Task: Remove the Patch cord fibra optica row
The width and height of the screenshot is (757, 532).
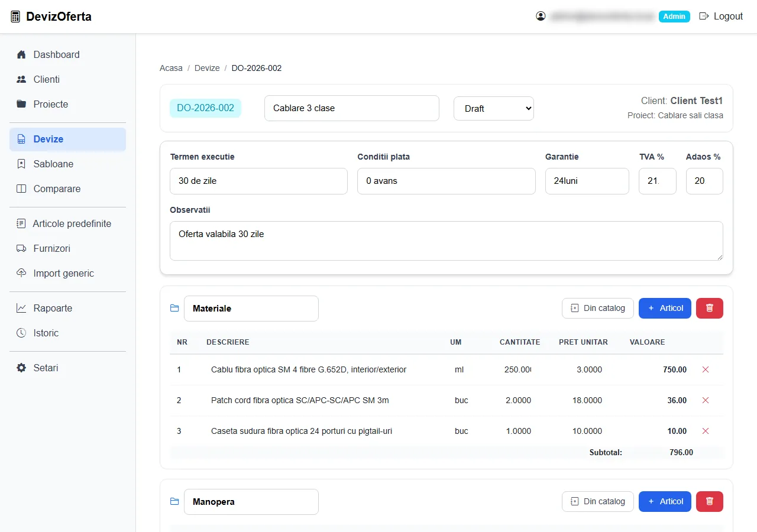Action: point(705,400)
